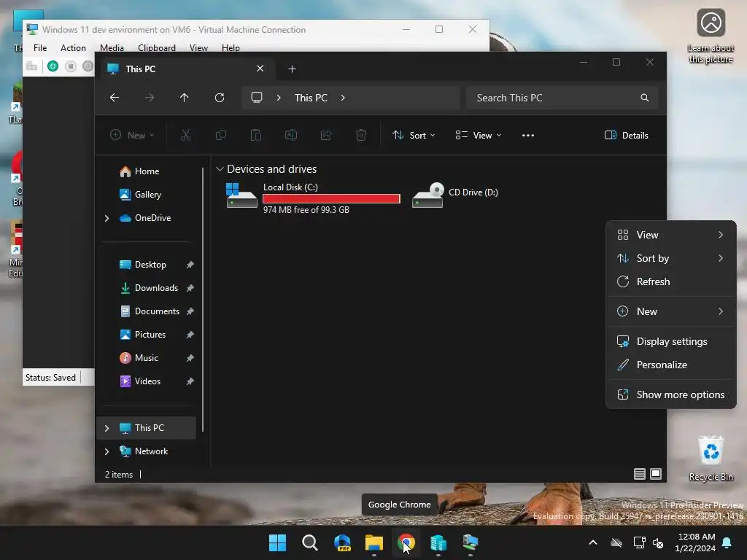Open the Sort by submenu in the context menu
Image resolution: width=747 pixels, height=560 pixels.
click(x=671, y=258)
